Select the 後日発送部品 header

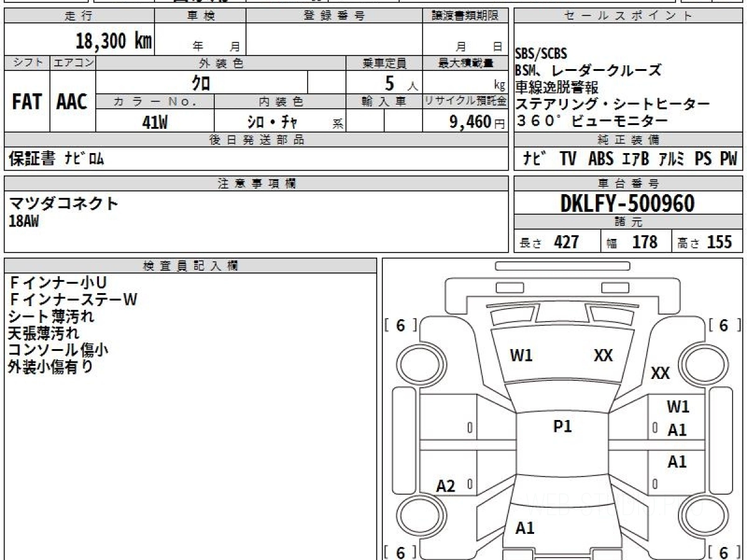pyautogui.click(x=256, y=140)
